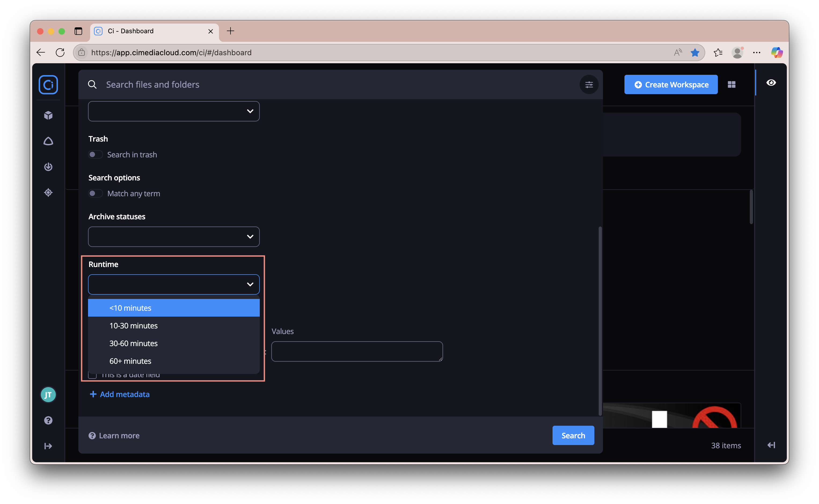Click the search panel vertical scrollbar
The image size is (819, 504).
tap(600, 321)
